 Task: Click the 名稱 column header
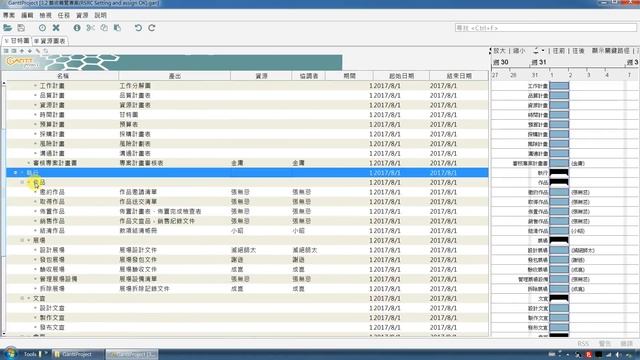[x=62, y=76]
